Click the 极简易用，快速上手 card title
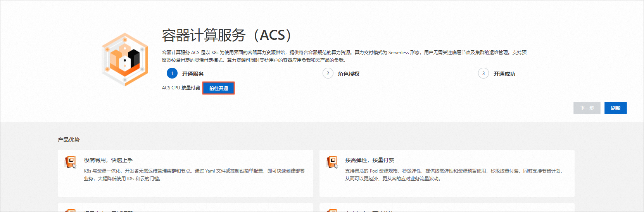 (108, 160)
